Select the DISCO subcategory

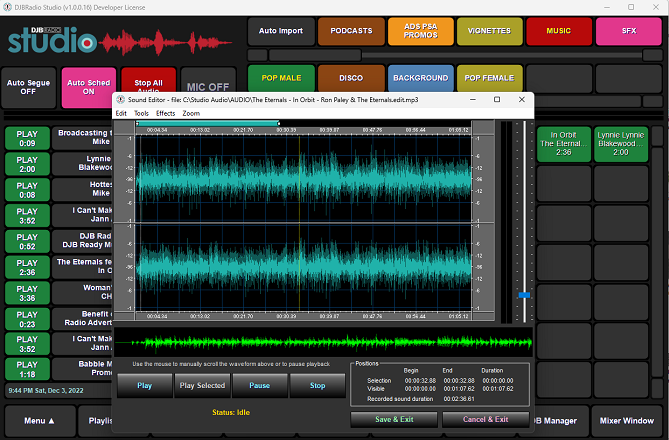[351, 78]
